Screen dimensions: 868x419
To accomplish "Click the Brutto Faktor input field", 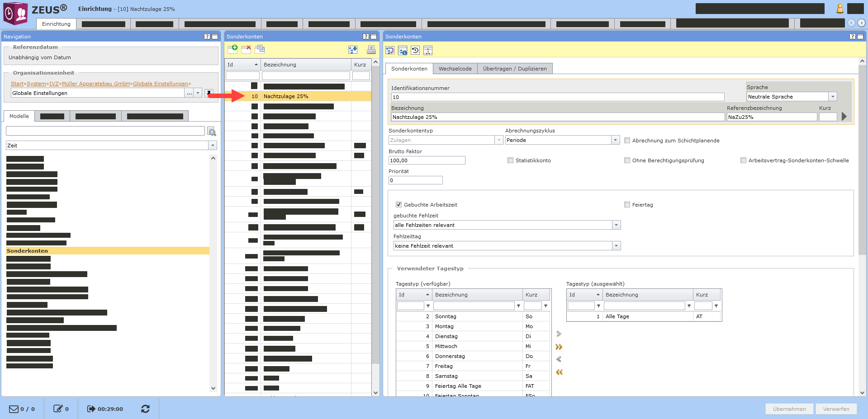I will coord(426,160).
